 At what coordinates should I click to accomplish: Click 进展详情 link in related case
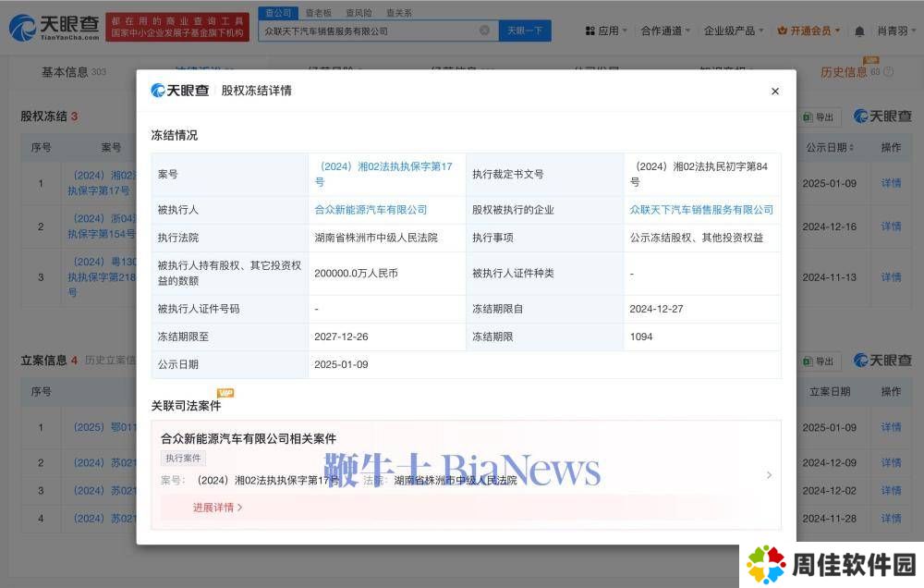tap(217, 508)
